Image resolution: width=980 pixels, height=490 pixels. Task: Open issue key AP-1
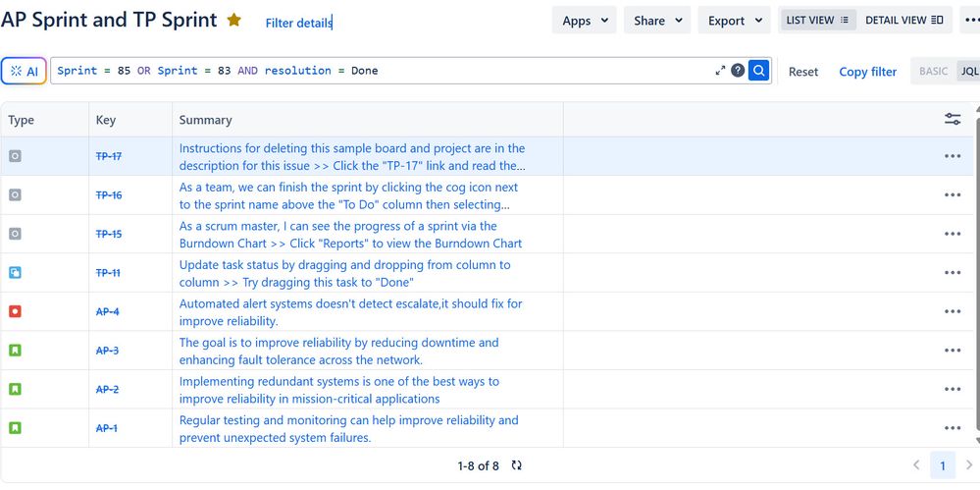pos(106,428)
